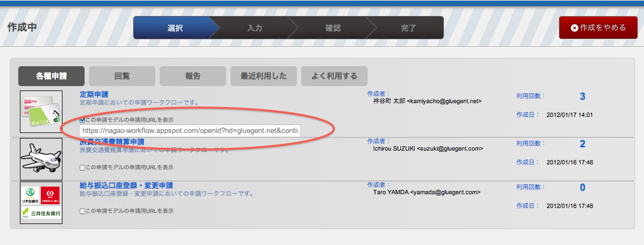Click description 定期申請においての申請ワークフローです。

click(139, 103)
